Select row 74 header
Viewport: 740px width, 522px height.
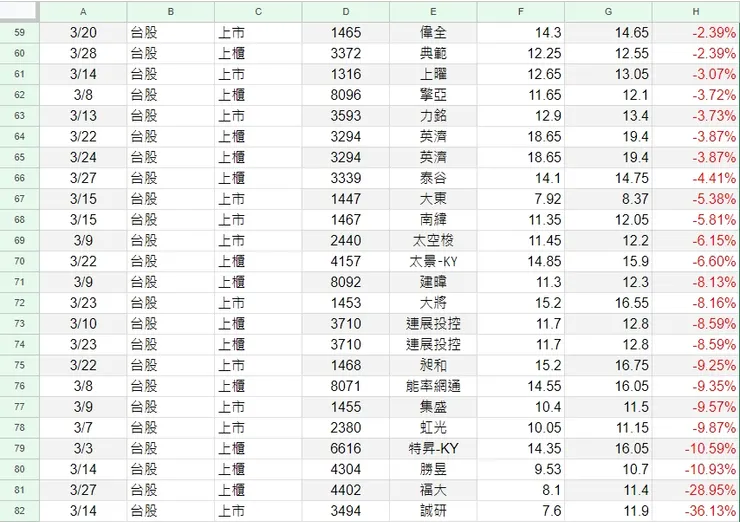[19, 344]
